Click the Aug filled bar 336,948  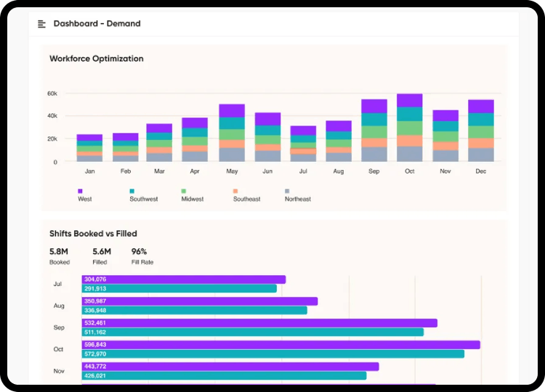(x=194, y=311)
